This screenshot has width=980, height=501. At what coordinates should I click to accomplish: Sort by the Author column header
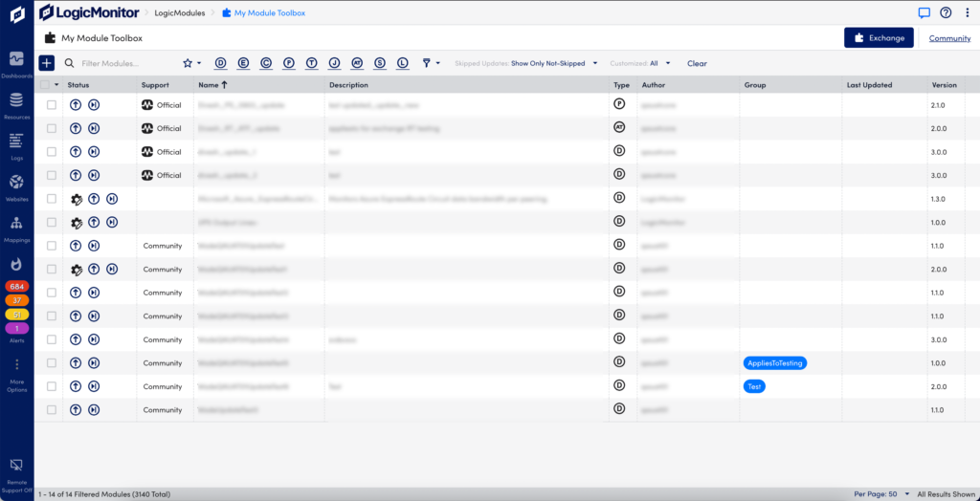653,85
